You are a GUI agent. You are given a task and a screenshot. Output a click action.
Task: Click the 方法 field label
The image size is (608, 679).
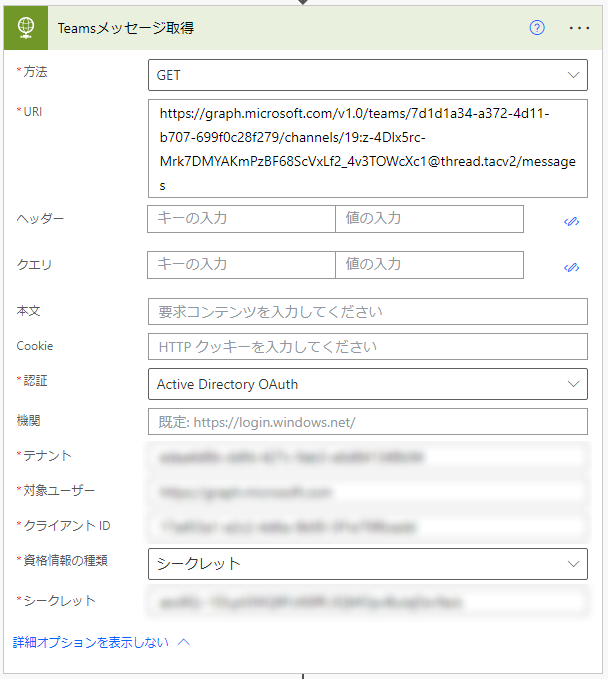pos(35,71)
